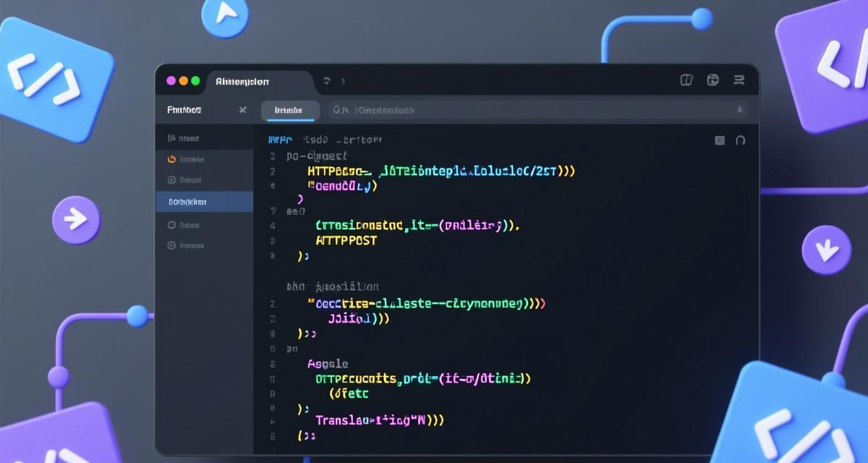Click into the search field with magnifier

[538, 110]
